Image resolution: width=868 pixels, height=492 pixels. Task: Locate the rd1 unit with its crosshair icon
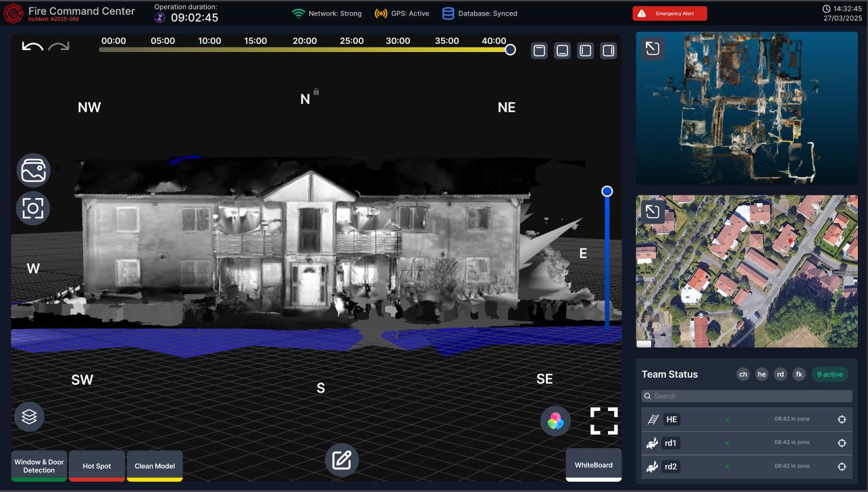[842, 443]
